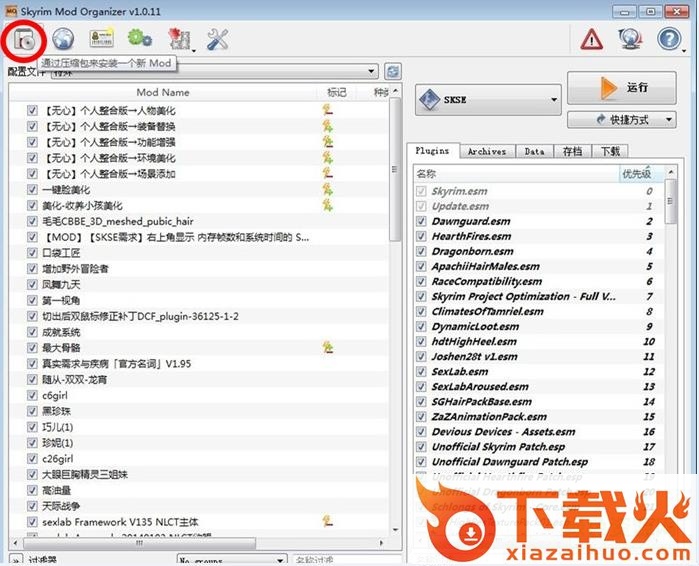Open settings wrench and screwdriver icon
The width and height of the screenshot is (699, 566).
[217, 40]
